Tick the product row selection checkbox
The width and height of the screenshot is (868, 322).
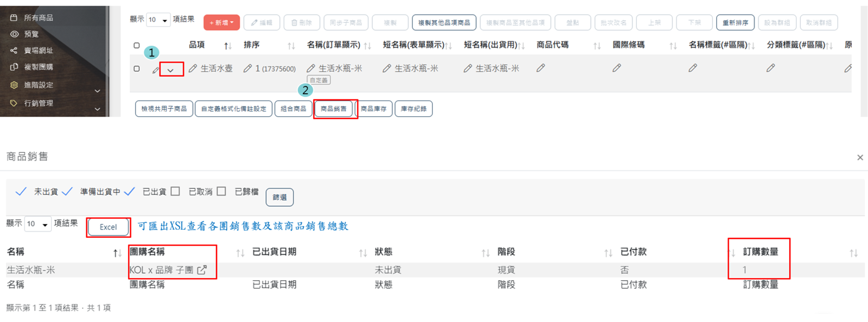(137, 69)
